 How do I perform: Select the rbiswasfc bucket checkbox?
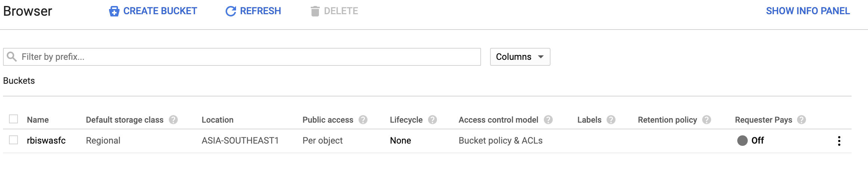pos(13,140)
